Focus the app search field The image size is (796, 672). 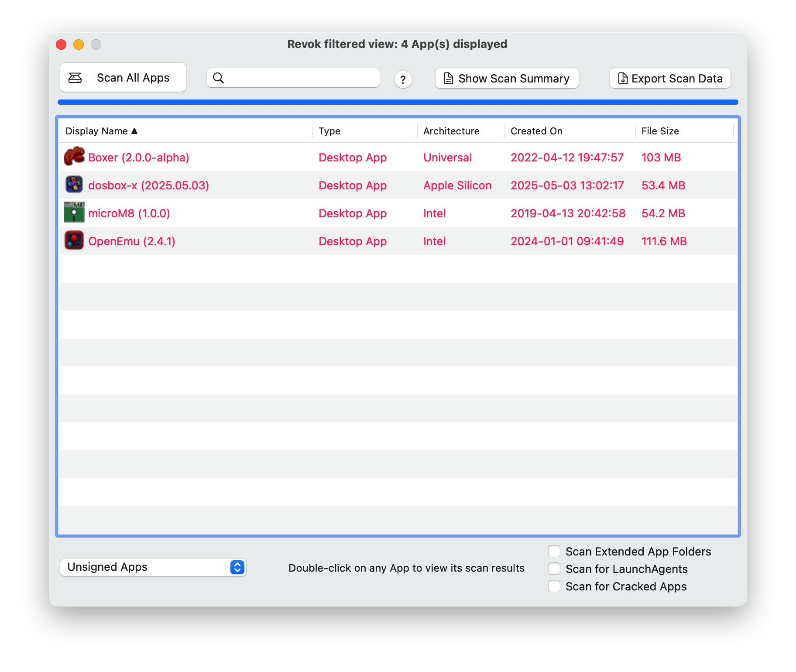coord(293,78)
